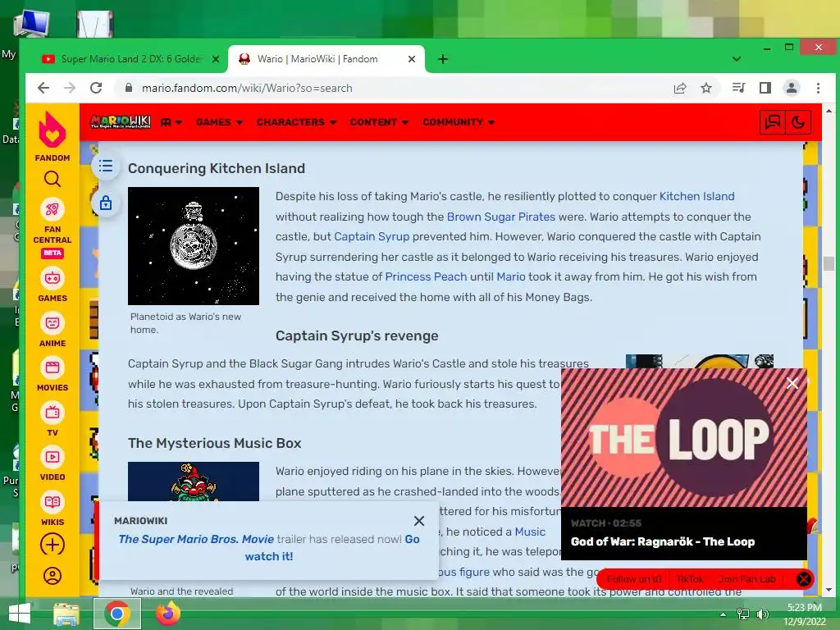The width and height of the screenshot is (840, 630).
Task: Expand the GAMES dropdown menu
Action: coord(219,122)
